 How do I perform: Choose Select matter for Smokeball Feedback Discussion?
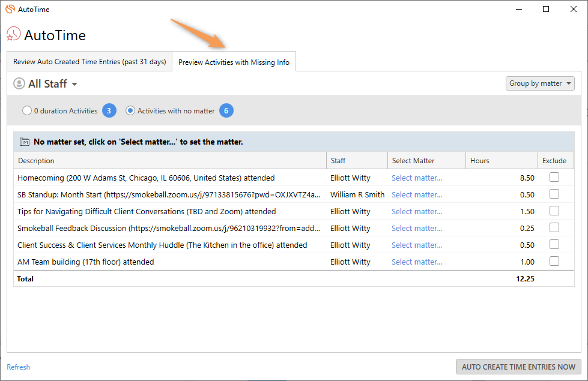point(417,229)
